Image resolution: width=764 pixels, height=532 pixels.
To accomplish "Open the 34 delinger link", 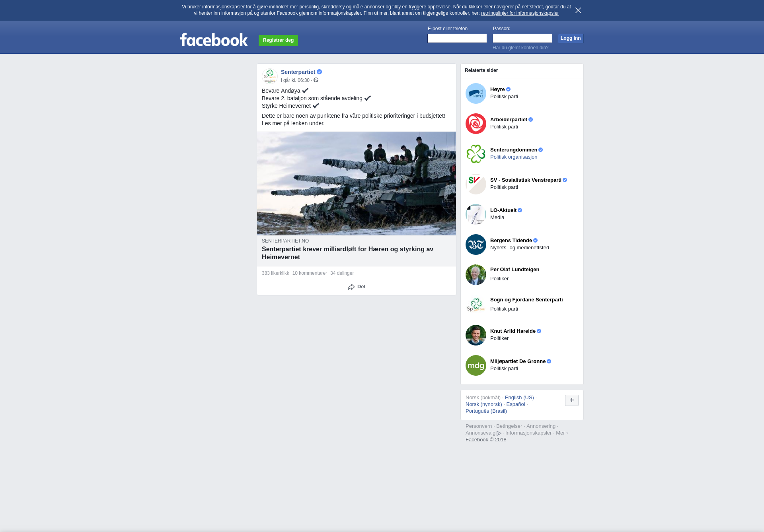I will coord(342,273).
